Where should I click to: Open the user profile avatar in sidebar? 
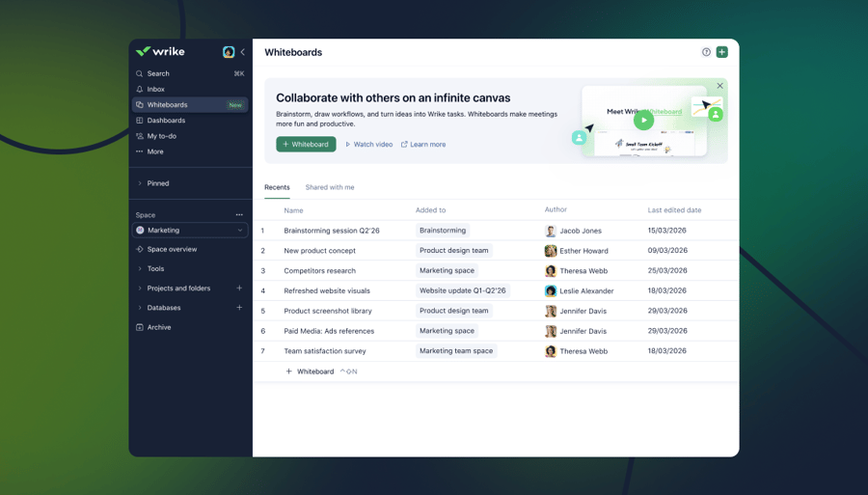[x=228, y=52]
